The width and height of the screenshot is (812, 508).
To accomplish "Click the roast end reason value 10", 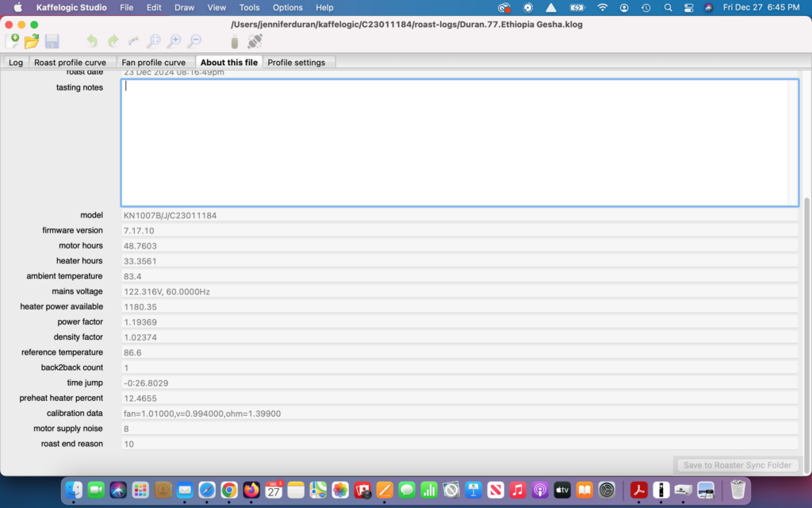I will [x=459, y=444].
